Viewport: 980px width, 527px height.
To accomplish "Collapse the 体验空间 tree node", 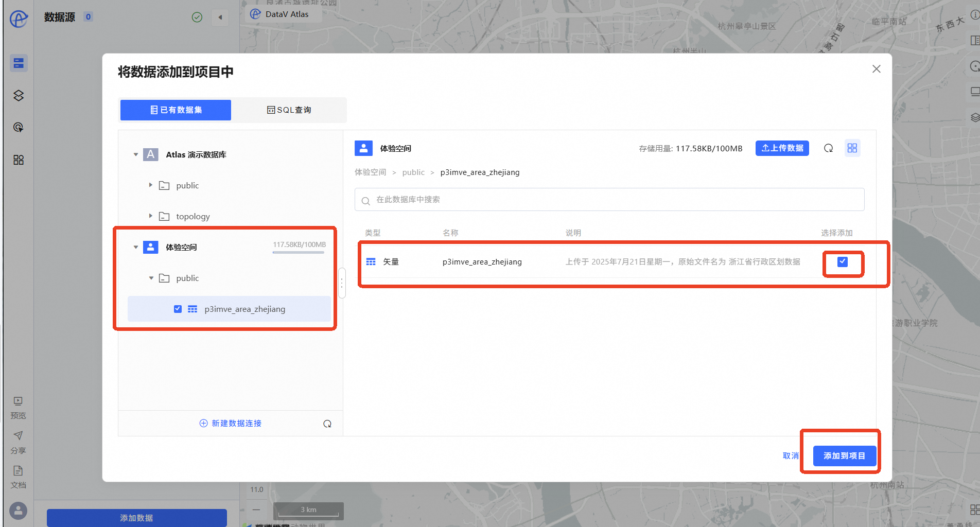I will coord(136,247).
